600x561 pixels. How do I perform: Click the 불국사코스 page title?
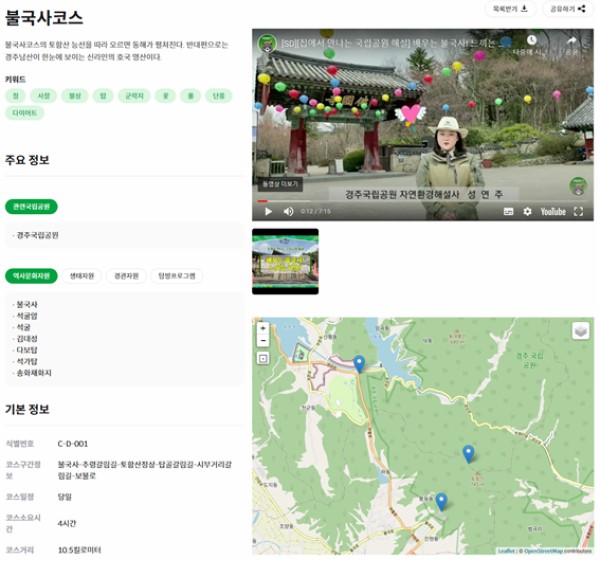pyautogui.click(x=44, y=18)
